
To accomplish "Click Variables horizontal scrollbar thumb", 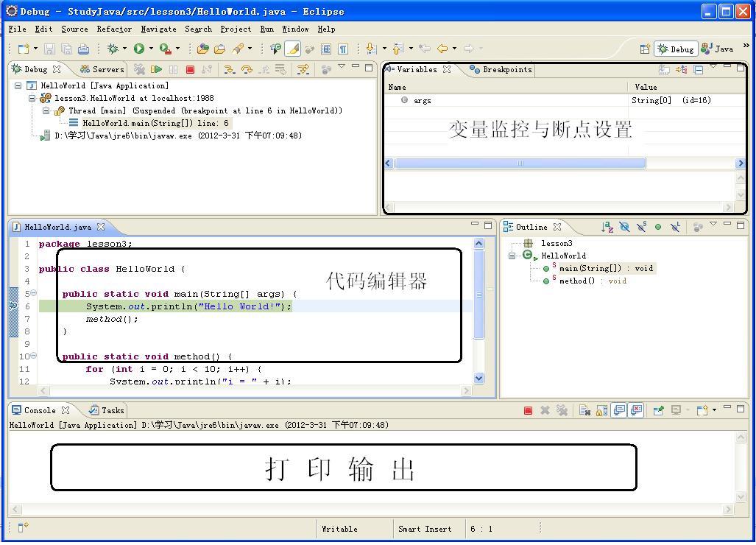I will pyautogui.click(x=520, y=163).
